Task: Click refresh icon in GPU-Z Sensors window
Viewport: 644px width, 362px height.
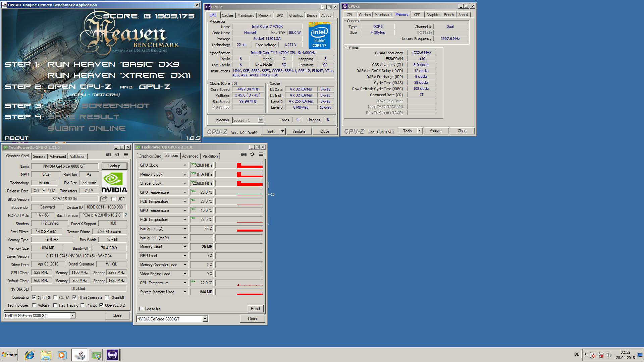Action: [x=252, y=155]
